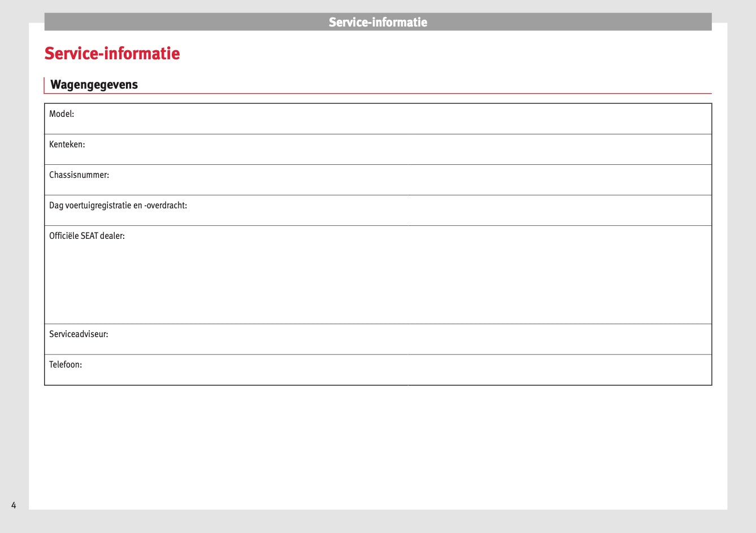This screenshot has height=533, width=756.
Task: Select the Wagengegevens section heading
Action: tap(94, 85)
